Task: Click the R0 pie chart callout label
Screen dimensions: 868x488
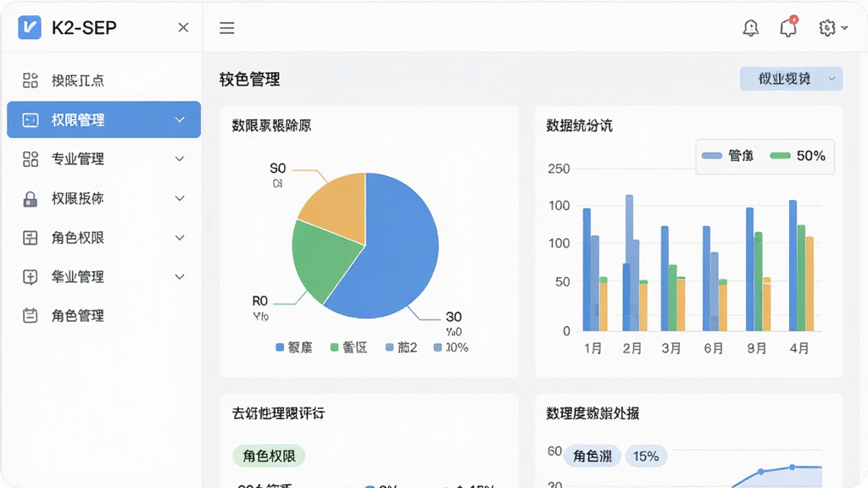Action: pyautogui.click(x=260, y=301)
